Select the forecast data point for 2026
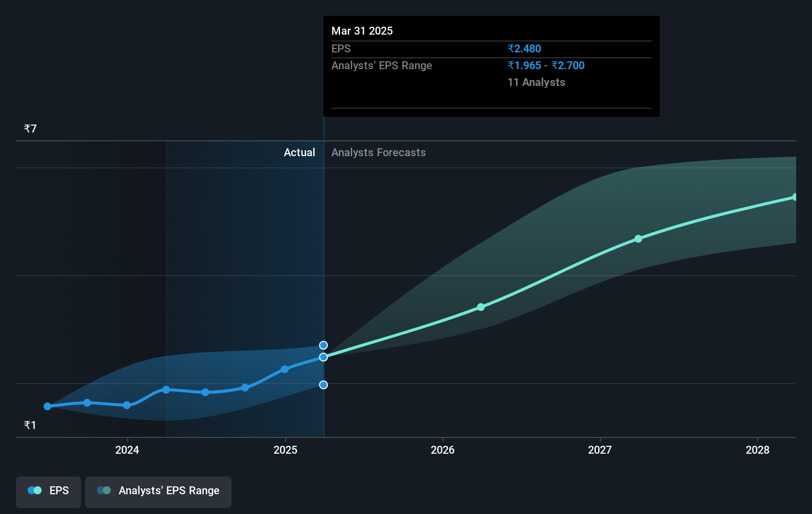Viewport: 812px width, 514px height. (x=481, y=307)
